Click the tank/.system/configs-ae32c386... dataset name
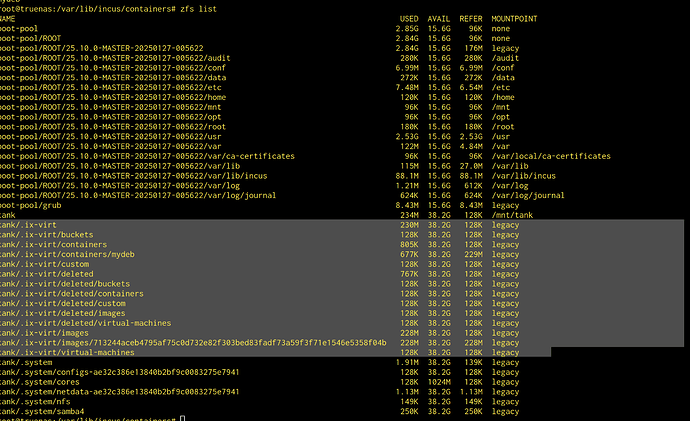 (x=120, y=372)
